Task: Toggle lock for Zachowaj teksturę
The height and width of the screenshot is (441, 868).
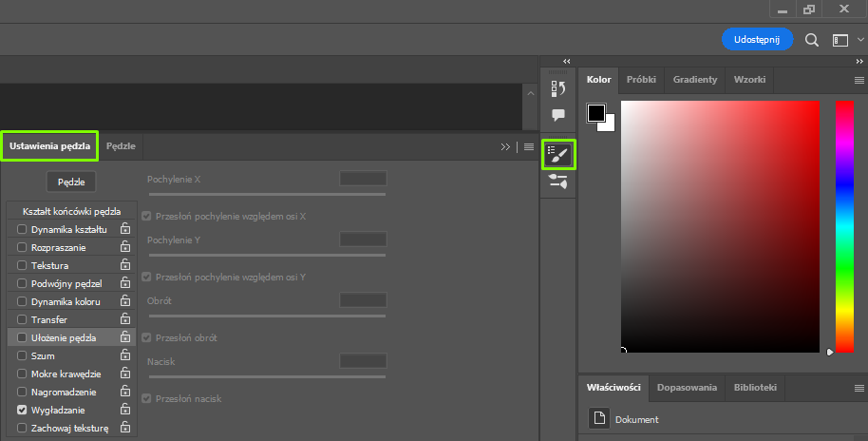Action: pyautogui.click(x=125, y=427)
